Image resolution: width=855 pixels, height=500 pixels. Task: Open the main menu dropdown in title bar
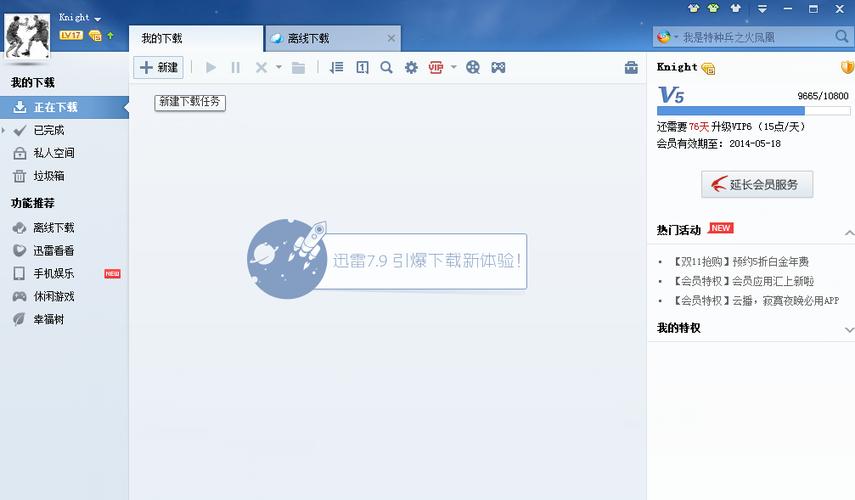(762, 8)
